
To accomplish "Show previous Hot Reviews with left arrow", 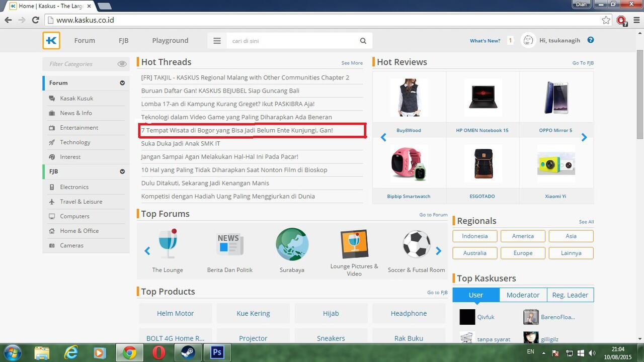I will tap(383, 137).
